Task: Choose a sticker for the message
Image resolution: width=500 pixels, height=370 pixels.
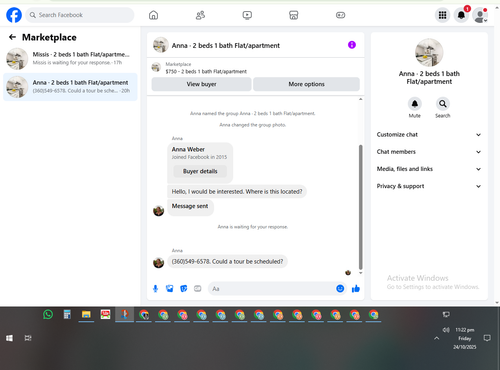Action: pos(184,289)
